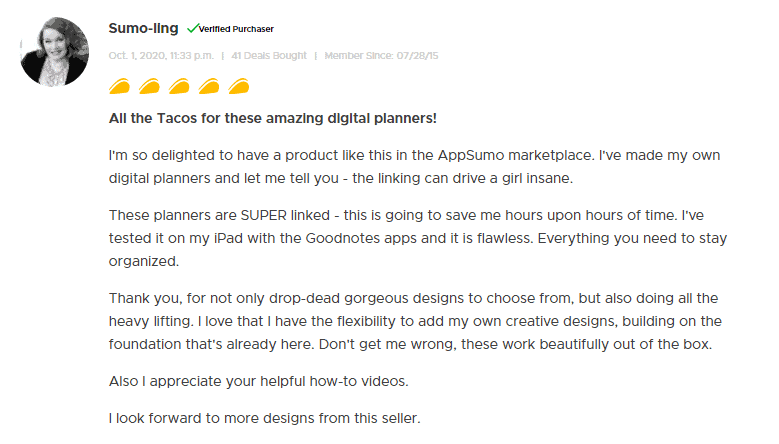Viewport: 779px width, 444px height.
Task: Click the green verified checkmark icon
Action: tap(192, 28)
